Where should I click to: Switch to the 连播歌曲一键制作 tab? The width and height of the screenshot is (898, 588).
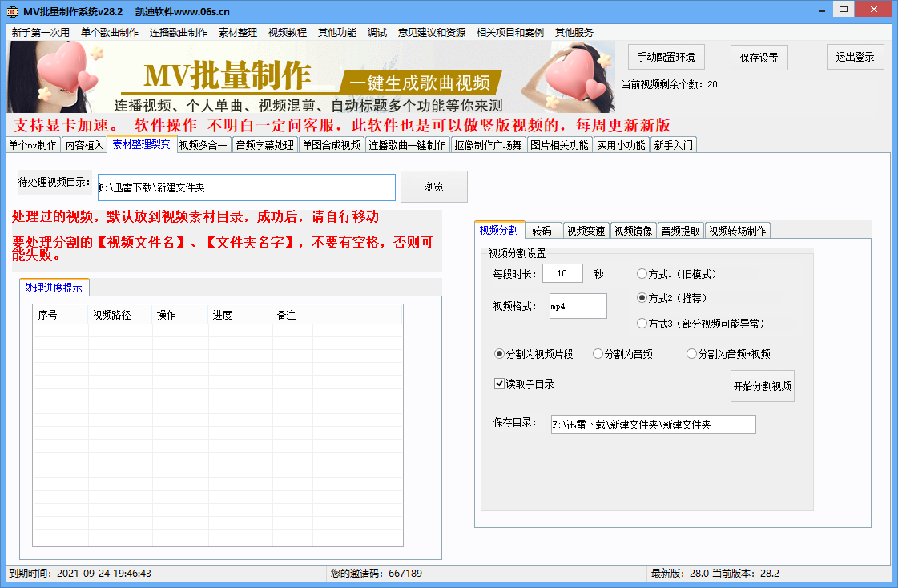click(x=407, y=145)
